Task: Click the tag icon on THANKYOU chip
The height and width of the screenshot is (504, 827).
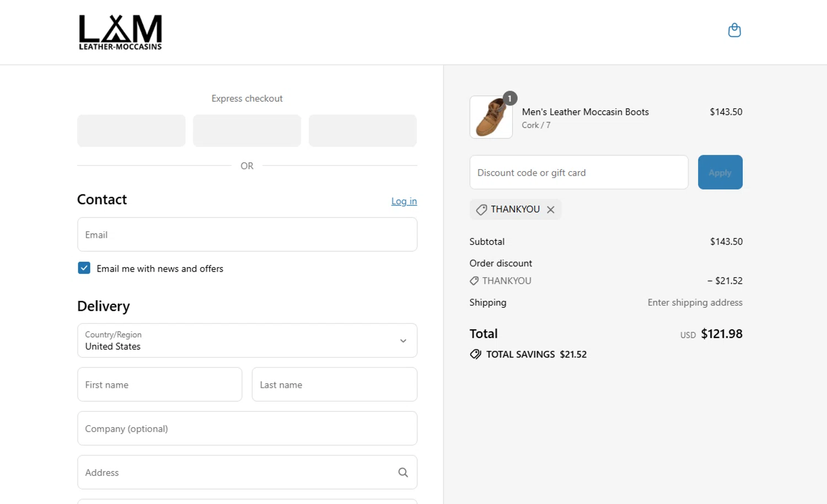Action: coord(481,209)
